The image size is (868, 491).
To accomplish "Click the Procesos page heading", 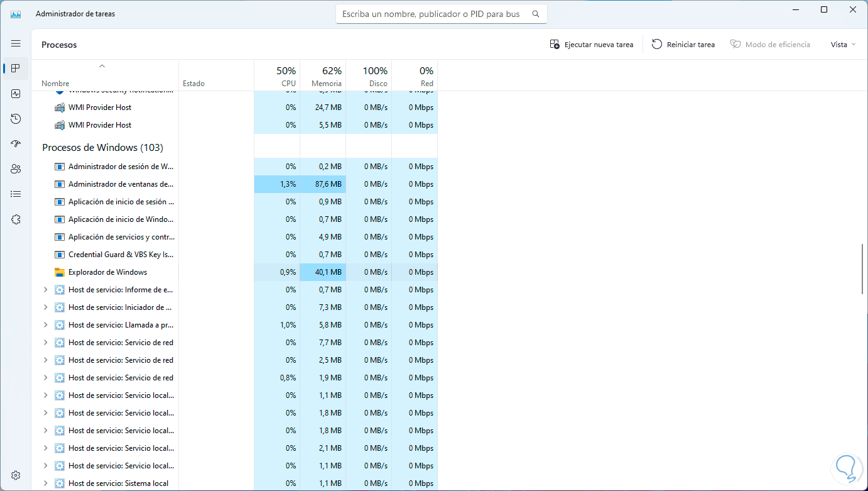I will (x=59, y=45).
